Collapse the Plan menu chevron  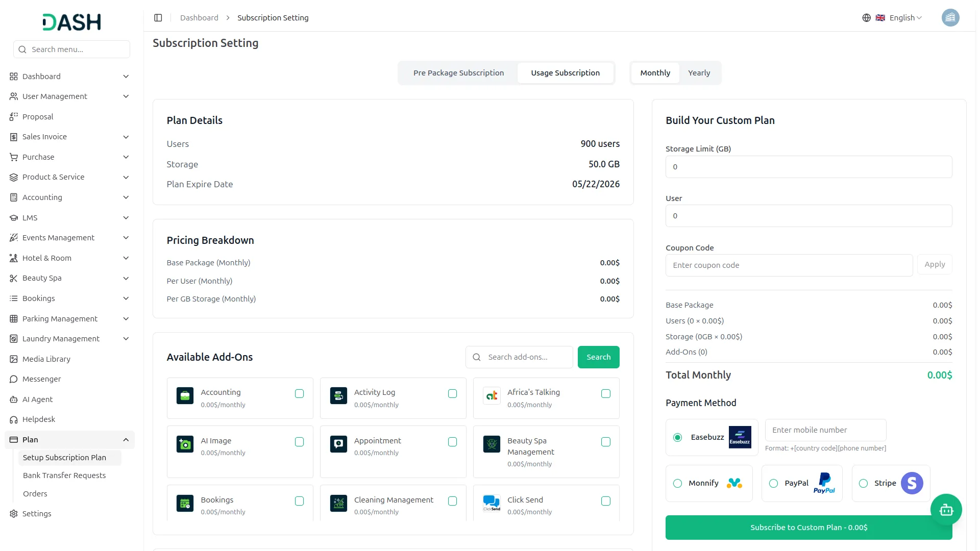(126, 440)
